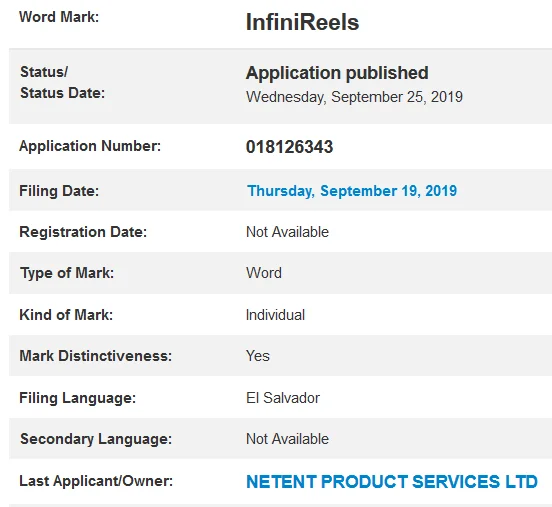Viewport: 552px width, 507px height.
Task: Click the Not Available registration date value
Action: pyautogui.click(x=287, y=232)
